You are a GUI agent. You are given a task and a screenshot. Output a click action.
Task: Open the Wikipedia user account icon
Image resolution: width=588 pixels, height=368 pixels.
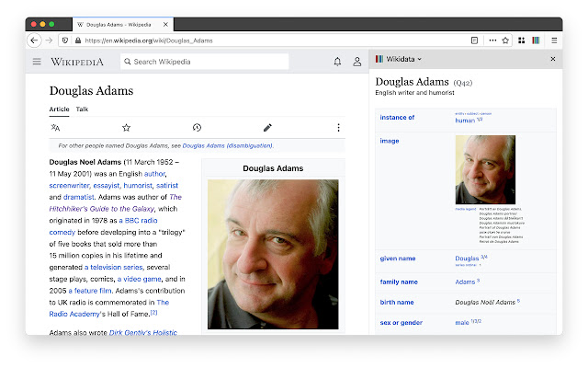click(x=357, y=62)
